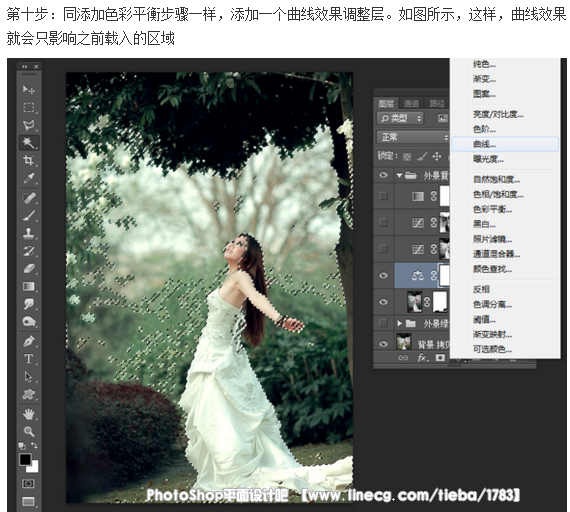Lock layer position in Layers panel
570x512 pixels.
[x=437, y=156]
